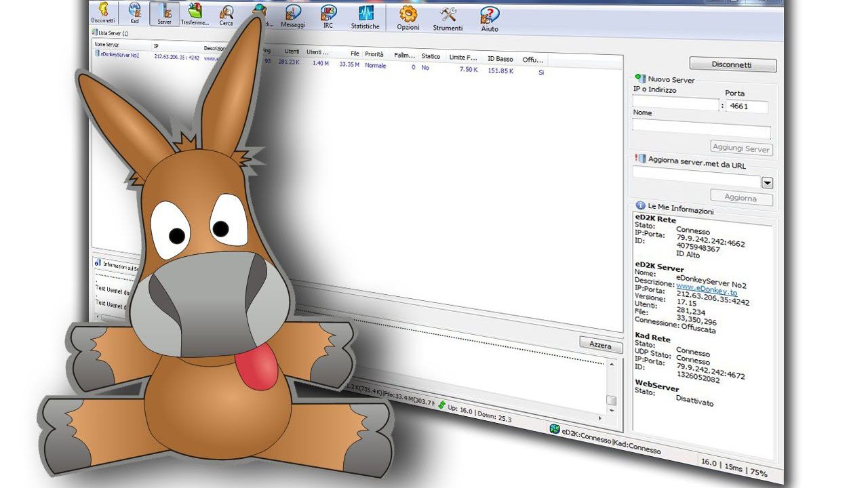Click the Disconnetti toolbar icon

tap(103, 9)
